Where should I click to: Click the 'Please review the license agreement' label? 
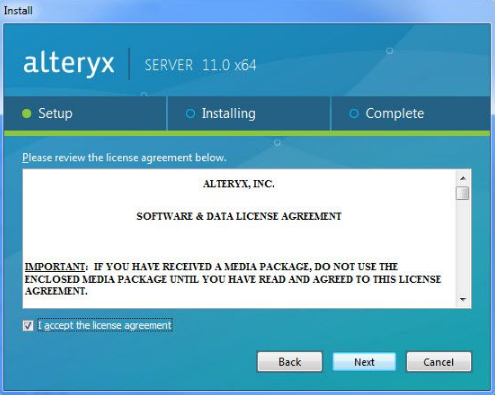[x=124, y=157]
